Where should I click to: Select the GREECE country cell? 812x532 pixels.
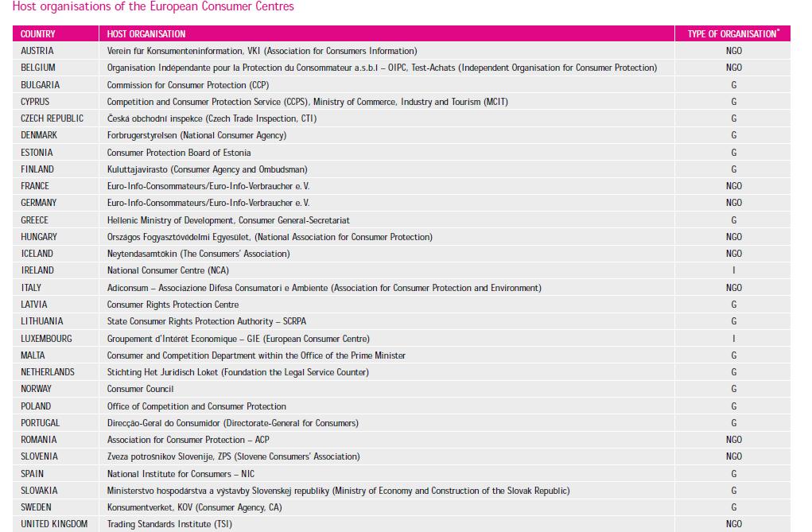coord(56,219)
